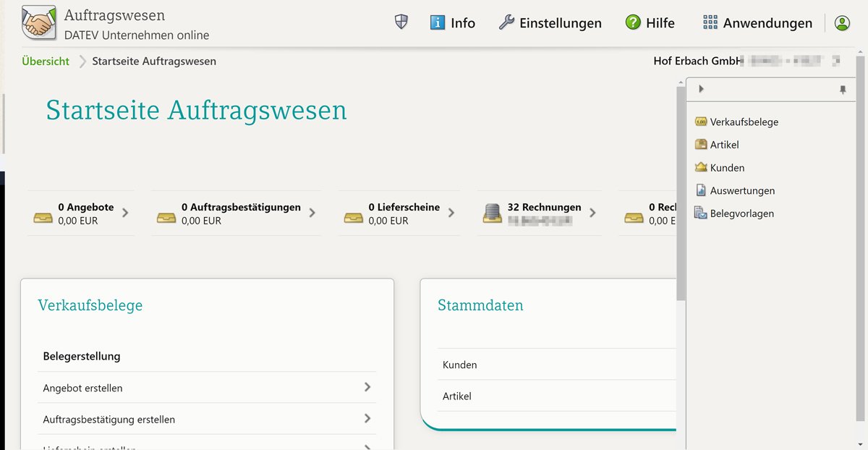Open Kunden in the side panel
The width and height of the screenshot is (868, 450).
pyautogui.click(x=727, y=168)
